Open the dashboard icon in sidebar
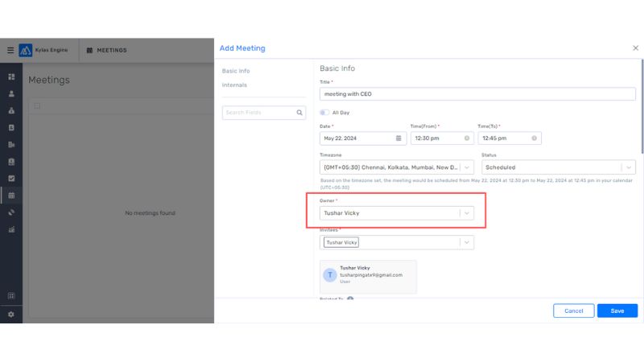644x362 pixels. tap(11, 76)
